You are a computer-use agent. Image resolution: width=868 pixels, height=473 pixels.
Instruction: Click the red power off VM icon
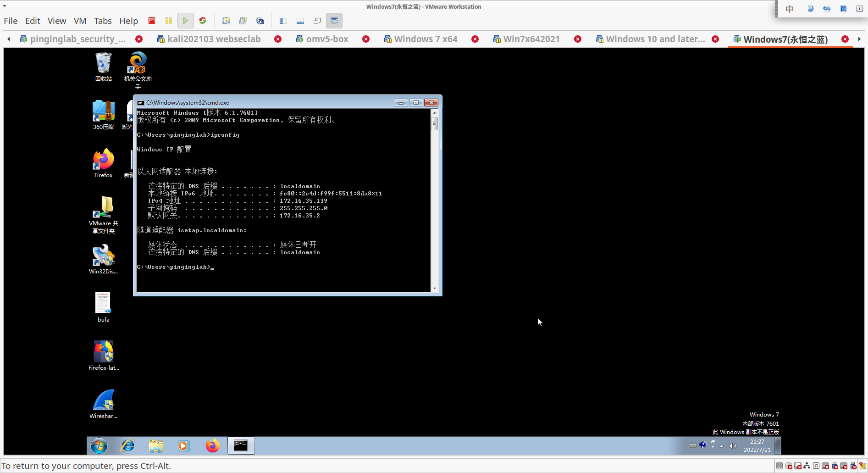tap(152, 21)
